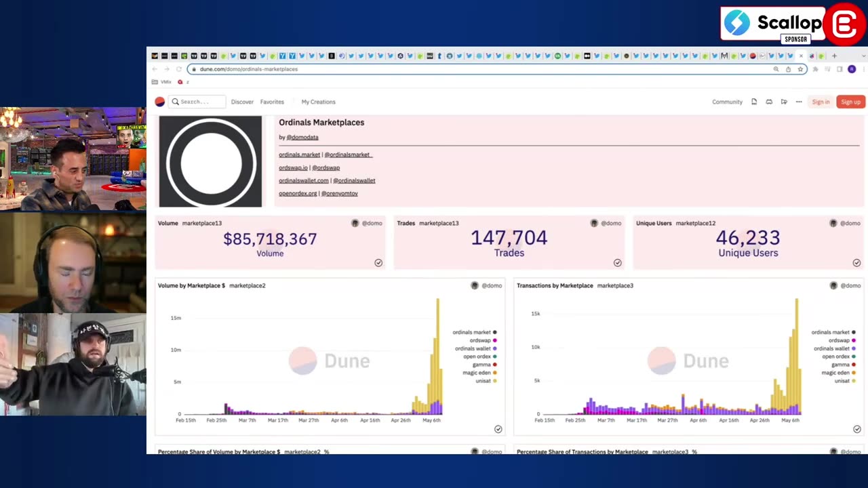
Task: Click the browser back arrow
Action: (x=155, y=69)
